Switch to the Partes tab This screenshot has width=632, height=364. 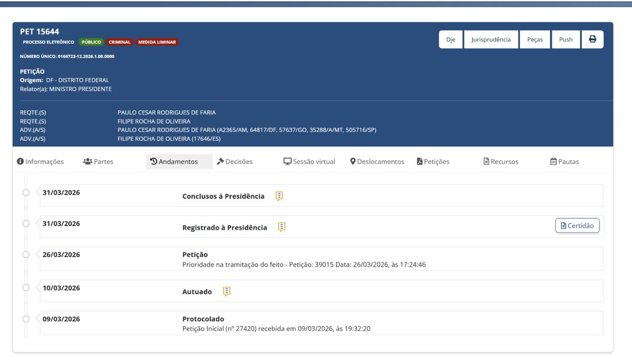98,161
